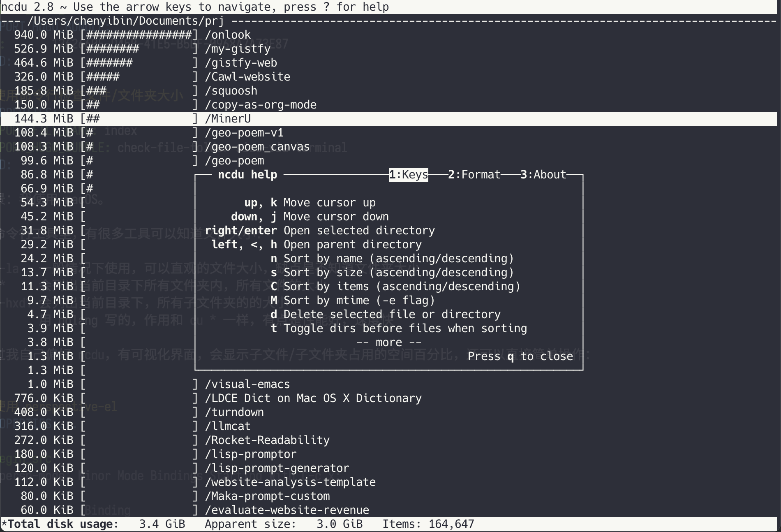
Task: Open the 3:About help tab
Action: [x=543, y=175]
